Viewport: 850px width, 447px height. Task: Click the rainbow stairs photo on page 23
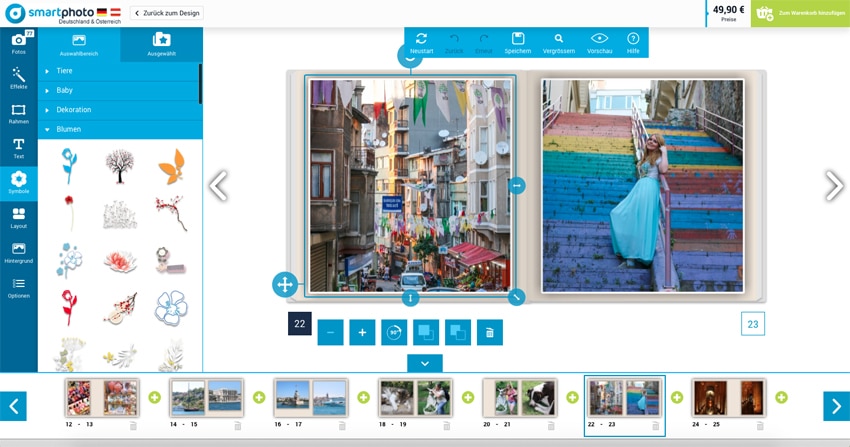pyautogui.click(x=643, y=186)
